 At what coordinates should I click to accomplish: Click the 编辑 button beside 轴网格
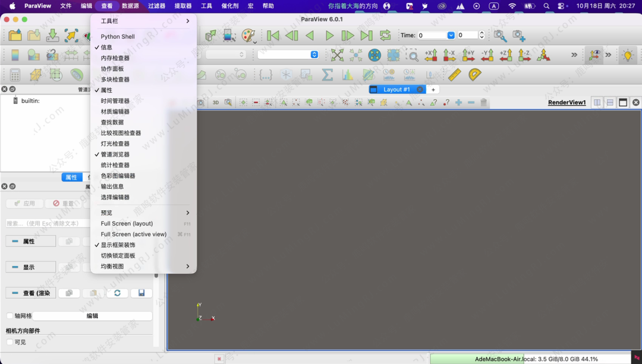tap(92, 316)
